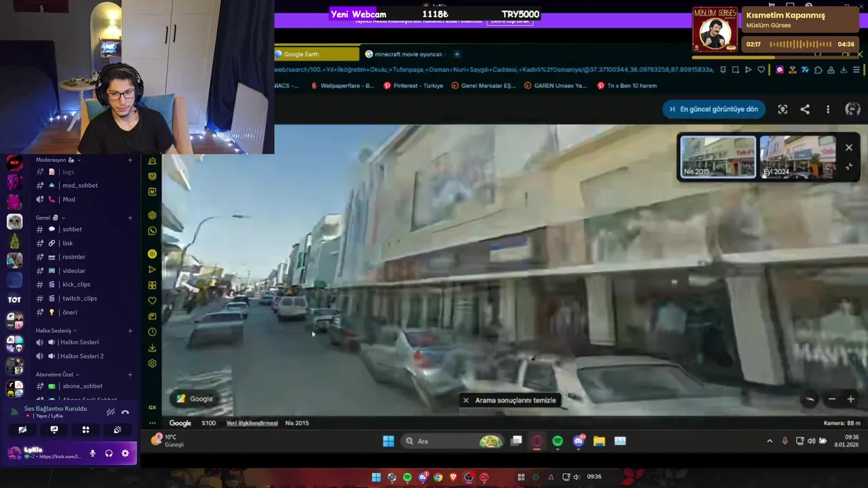Image resolution: width=868 pixels, height=488 pixels.
Task: Toggle Discord screen share
Action: pos(54,430)
